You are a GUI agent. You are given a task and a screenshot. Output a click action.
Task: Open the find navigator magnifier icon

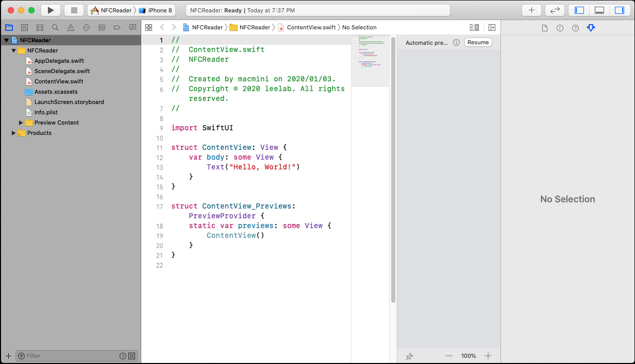[x=55, y=27]
